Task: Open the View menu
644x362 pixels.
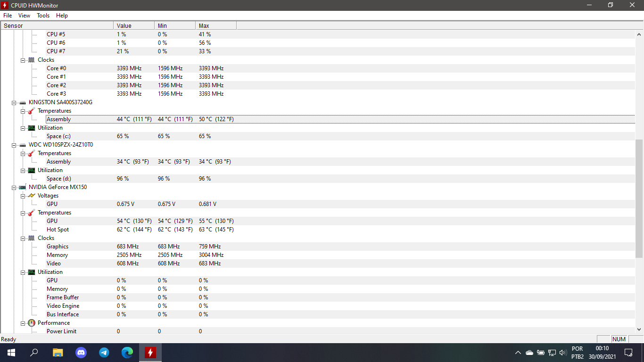Action: tap(24, 16)
